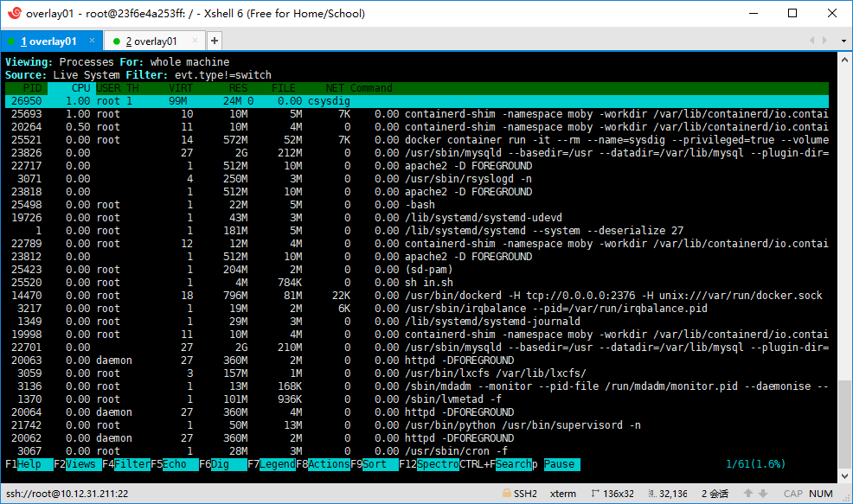
Task: Open F4 Filter option
Action: 126,464
